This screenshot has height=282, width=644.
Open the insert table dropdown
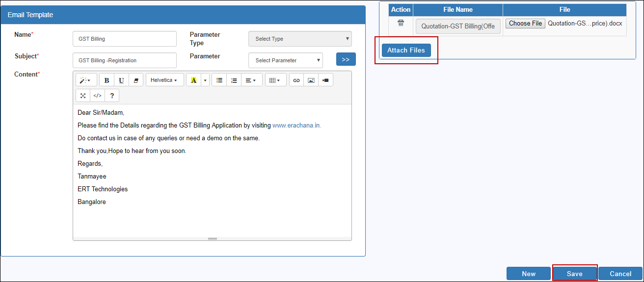(x=275, y=80)
